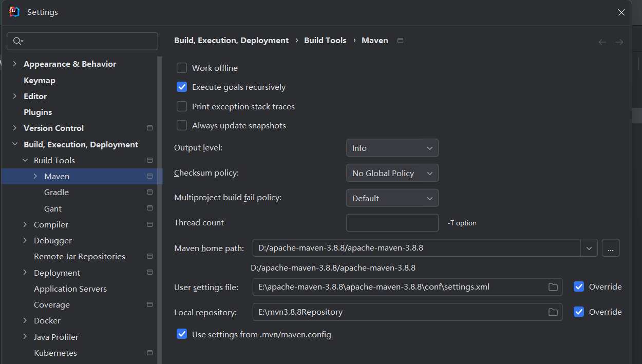Screen dimensions: 642x364
Task: Enable Work offline checkbox
Action: (x=182, y=68)
